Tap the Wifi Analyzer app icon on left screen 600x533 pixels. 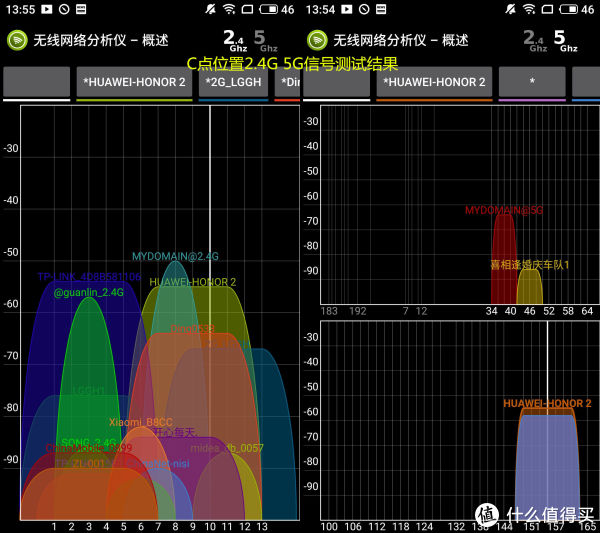(17, 40)
